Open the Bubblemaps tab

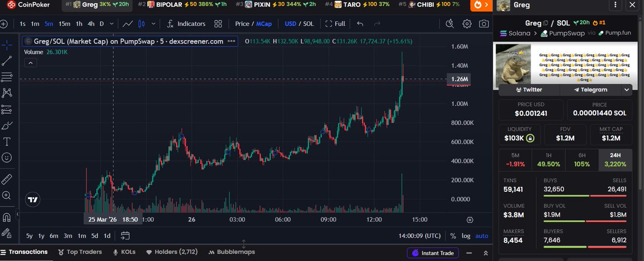(232, 252)
